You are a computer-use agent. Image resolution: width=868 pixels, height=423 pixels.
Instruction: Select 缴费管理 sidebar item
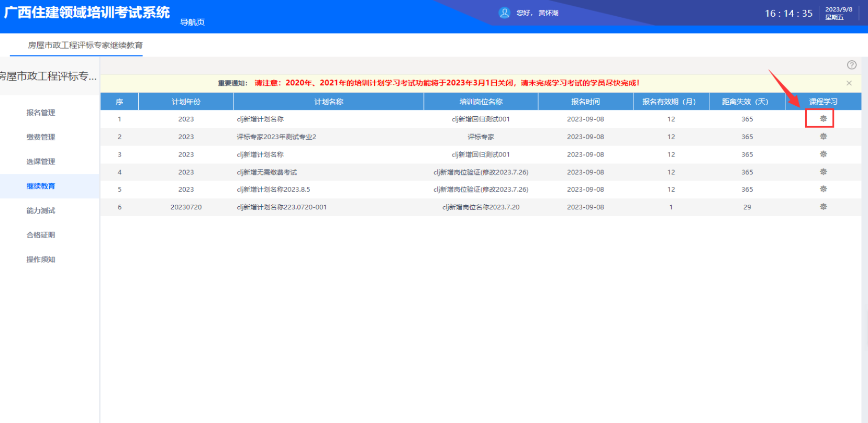click(x=41, y=137)
